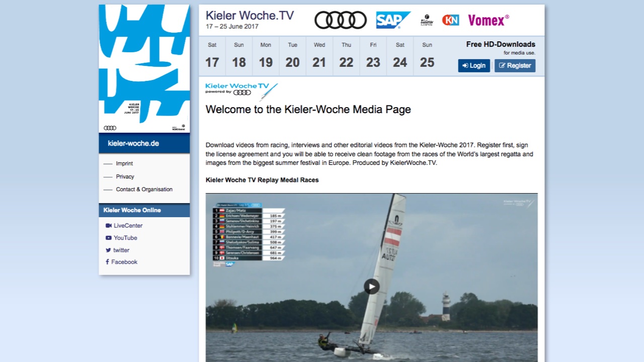This screenshot has height=362, width=644.
Task: Open Contact & Organisation link
Action: 144,190
